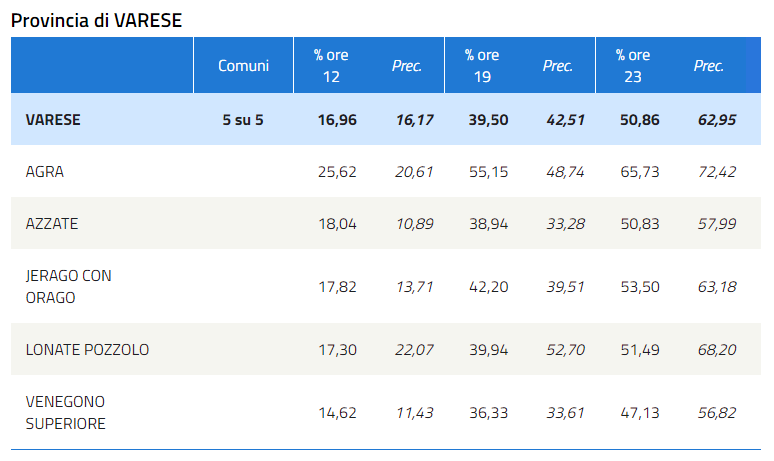Select the VENEGONO SUPERIORE row name
The image size is (774, 461).
coord(66,412)
